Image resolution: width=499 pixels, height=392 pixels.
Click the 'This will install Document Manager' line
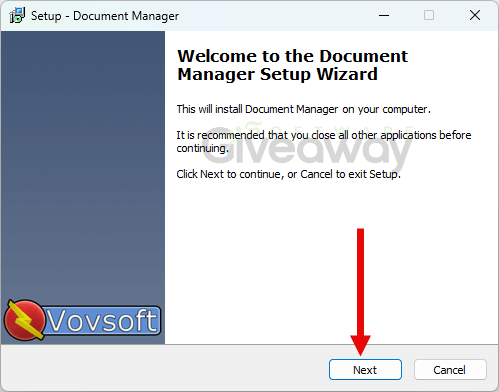tap(303, 109)
